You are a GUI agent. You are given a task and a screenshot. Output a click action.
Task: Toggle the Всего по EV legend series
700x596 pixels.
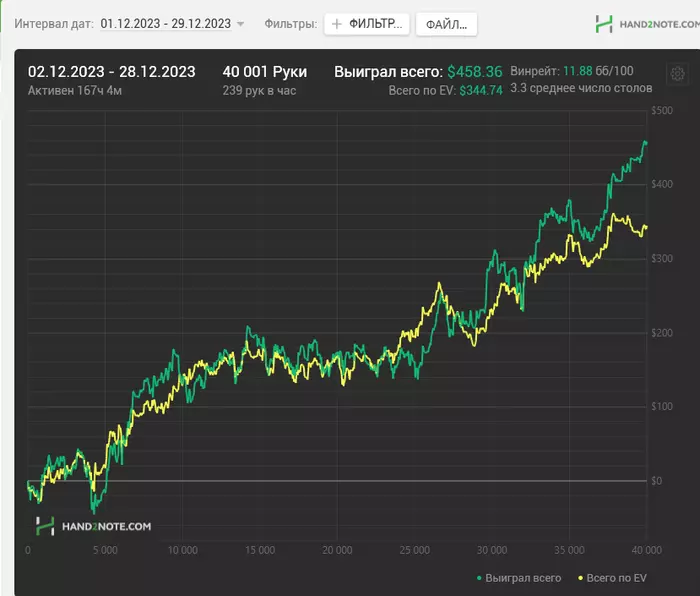tap(611, 578)
